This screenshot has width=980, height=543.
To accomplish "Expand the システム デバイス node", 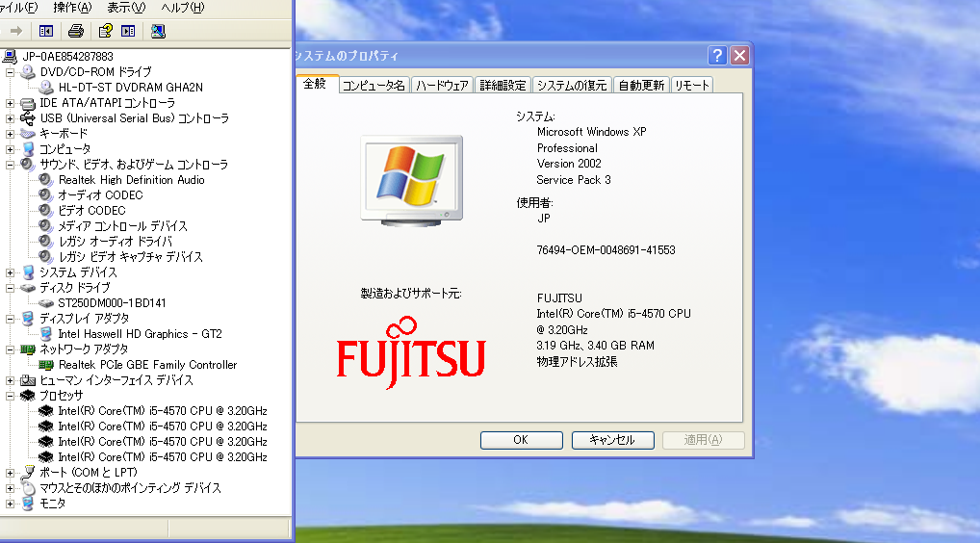I will tap(10, 272).
